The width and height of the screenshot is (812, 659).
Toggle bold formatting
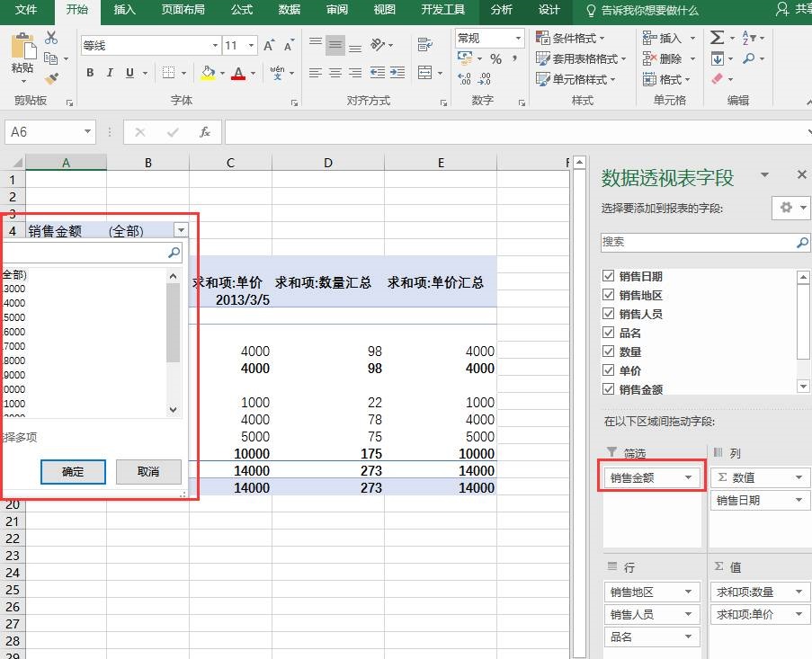pos(90,73)
